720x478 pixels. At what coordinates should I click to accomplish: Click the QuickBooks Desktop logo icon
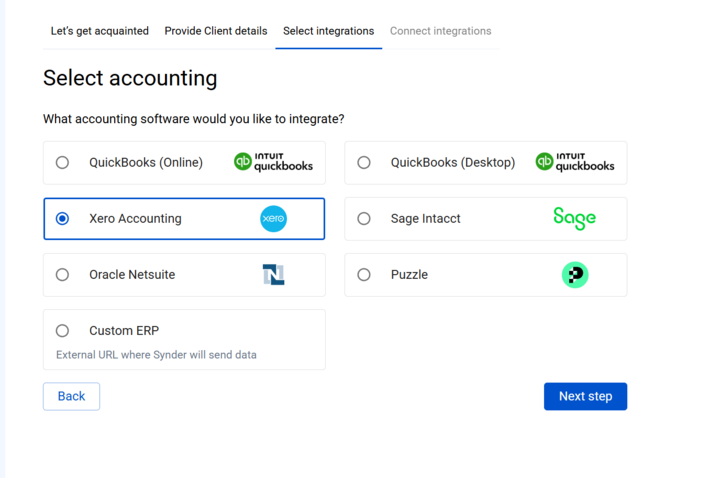point(574,162)
